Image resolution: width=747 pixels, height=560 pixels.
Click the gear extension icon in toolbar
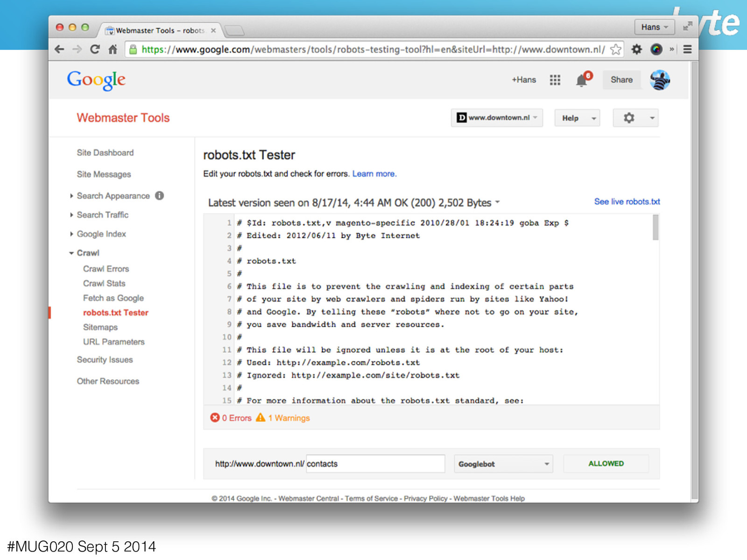tap(637, 49)
